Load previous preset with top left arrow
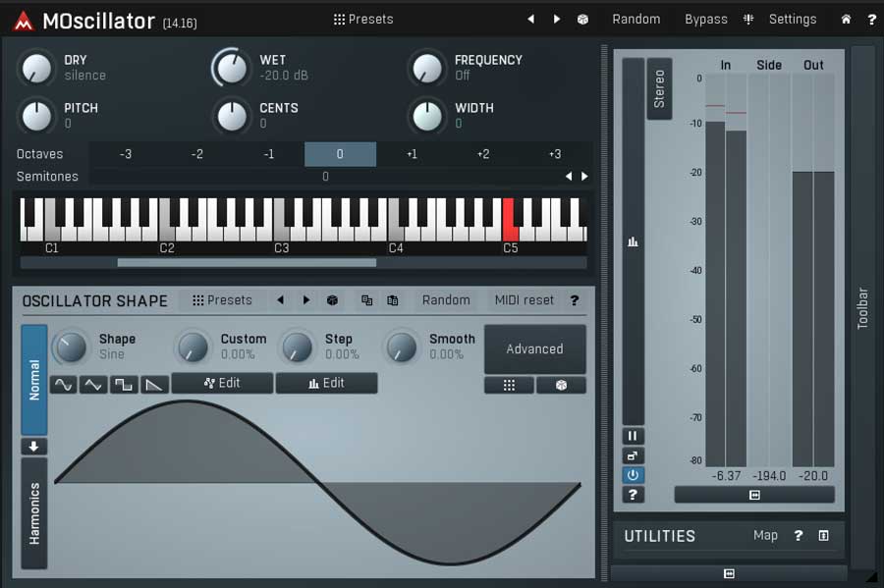The image size is (884, 588). point(530,20)
